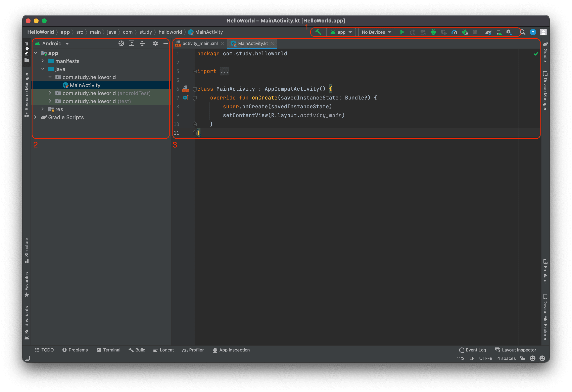
Task: Expand the Gradle Scripts tree node
Action: (35, 117)
